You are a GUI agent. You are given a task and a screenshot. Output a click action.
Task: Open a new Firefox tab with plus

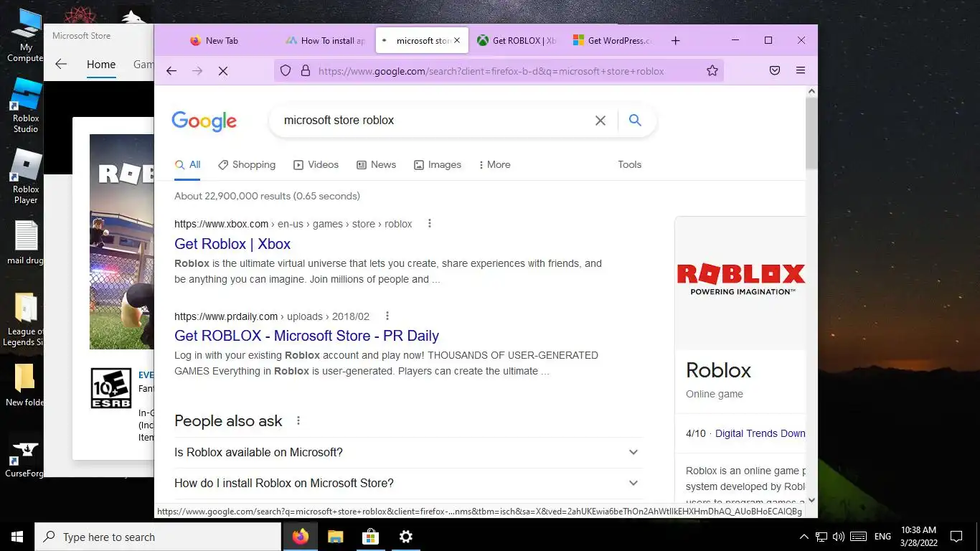[675, 41]
